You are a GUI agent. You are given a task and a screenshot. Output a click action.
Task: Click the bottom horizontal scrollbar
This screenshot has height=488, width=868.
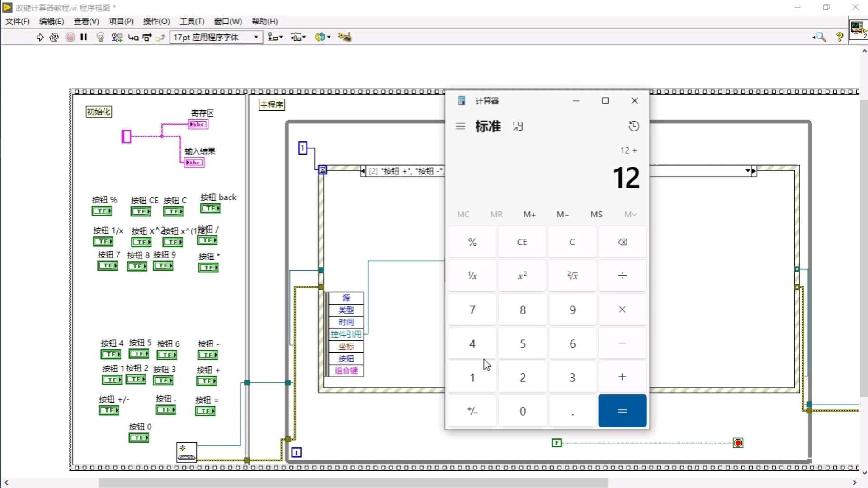(353, 483)
